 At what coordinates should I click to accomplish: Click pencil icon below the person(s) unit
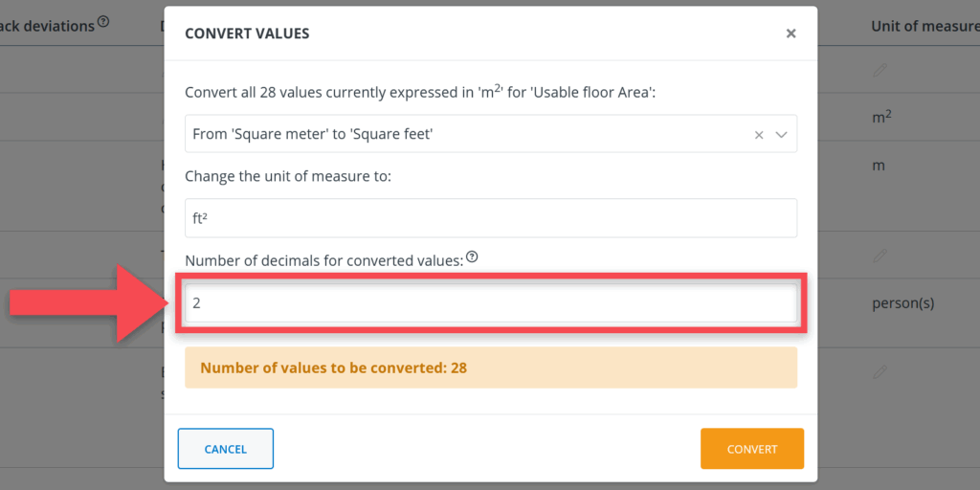880,371
